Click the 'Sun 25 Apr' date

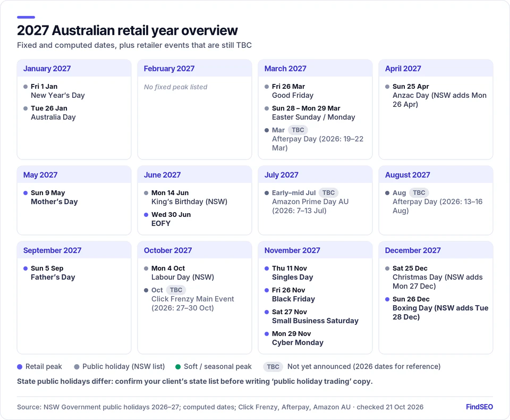pos(411,87)
